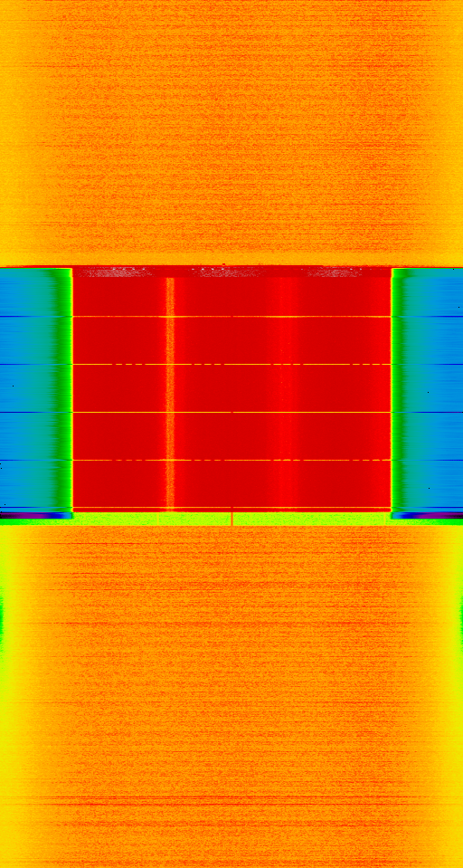Click the purple segment under the right blue band
This screenshot has height=868, width=463.
coord(427,515)
